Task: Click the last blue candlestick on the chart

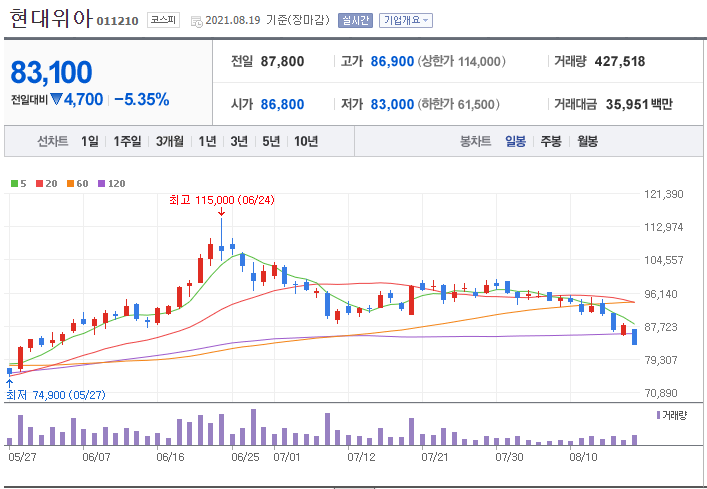Action: [x=634, y=337]
